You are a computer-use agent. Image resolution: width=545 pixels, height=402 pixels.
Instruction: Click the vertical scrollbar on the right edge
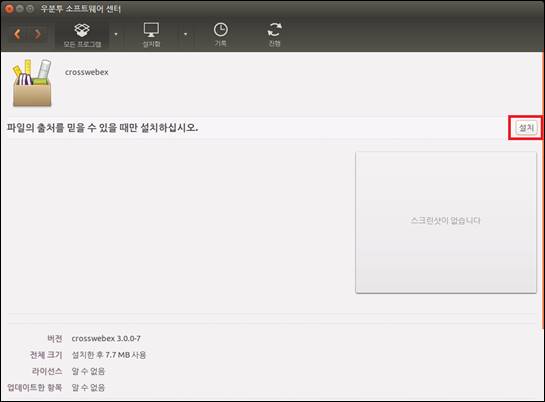click(x=543, y=191)
